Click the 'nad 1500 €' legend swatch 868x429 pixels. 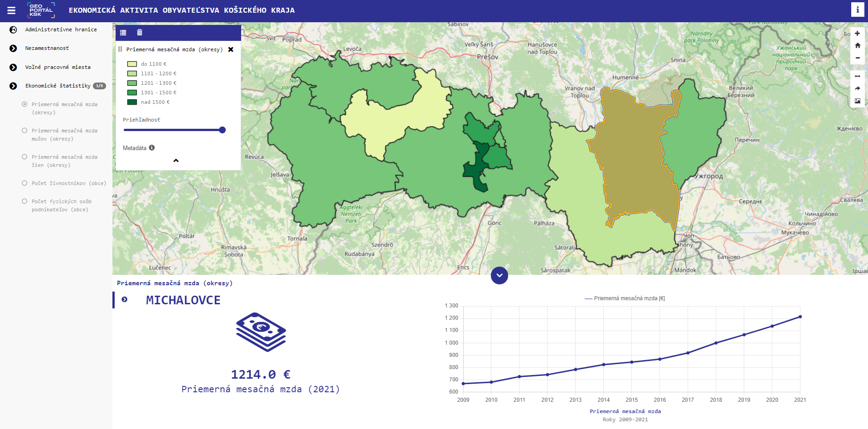point(132,102)
